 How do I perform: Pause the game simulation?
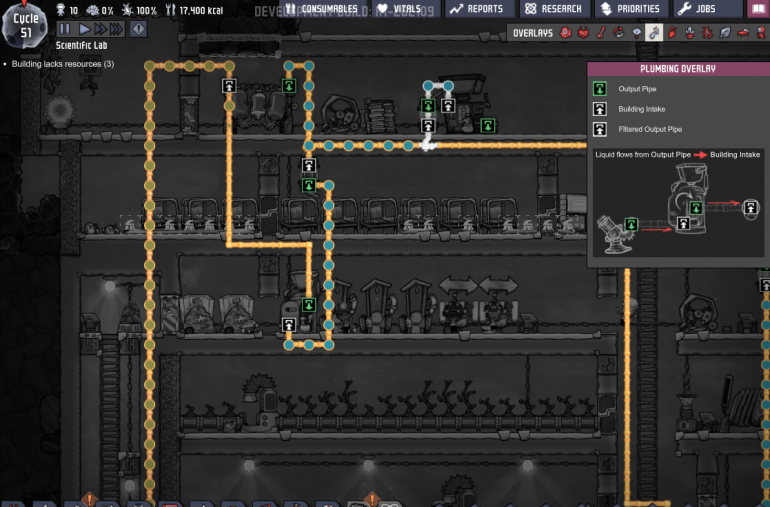click(x=64, y=29)
